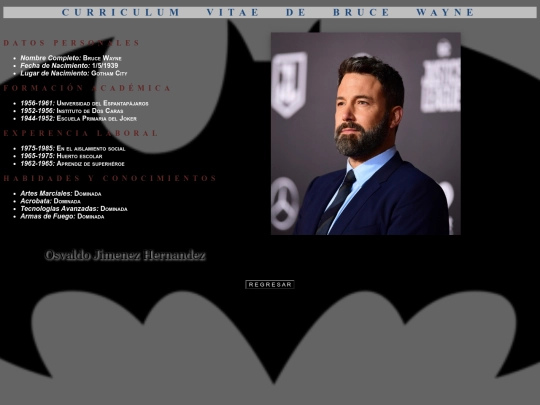This screenshot has height=405, width=540.
Task: Open the portrait photo of the bearded man
Action: 366,134
